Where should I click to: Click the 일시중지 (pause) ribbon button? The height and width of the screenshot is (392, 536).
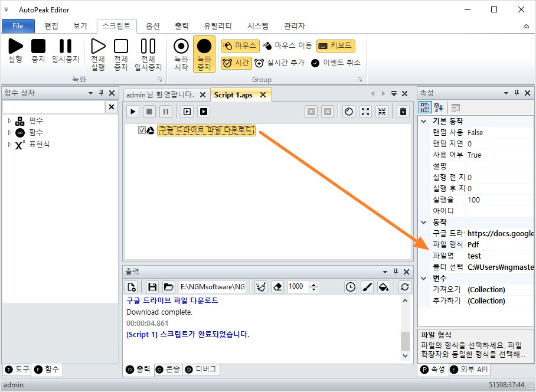(66, 51)
